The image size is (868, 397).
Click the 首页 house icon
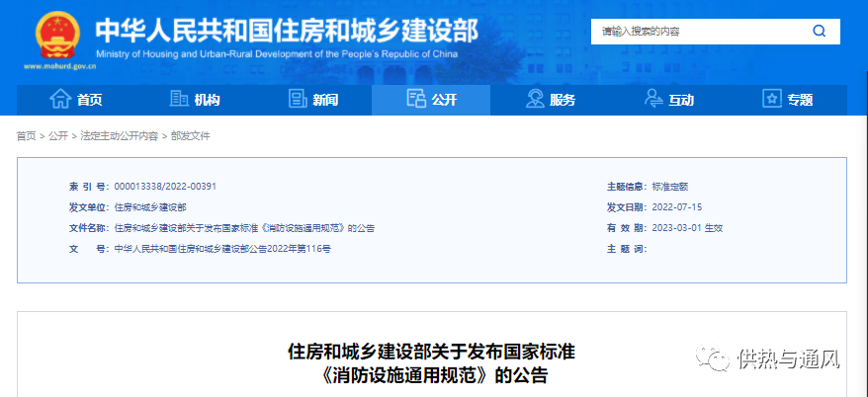pos(60,100)
